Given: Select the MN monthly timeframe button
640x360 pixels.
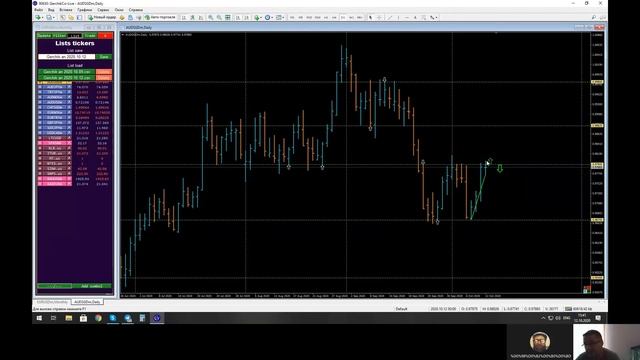Looking at the screenshot, I should coord(359,18).
